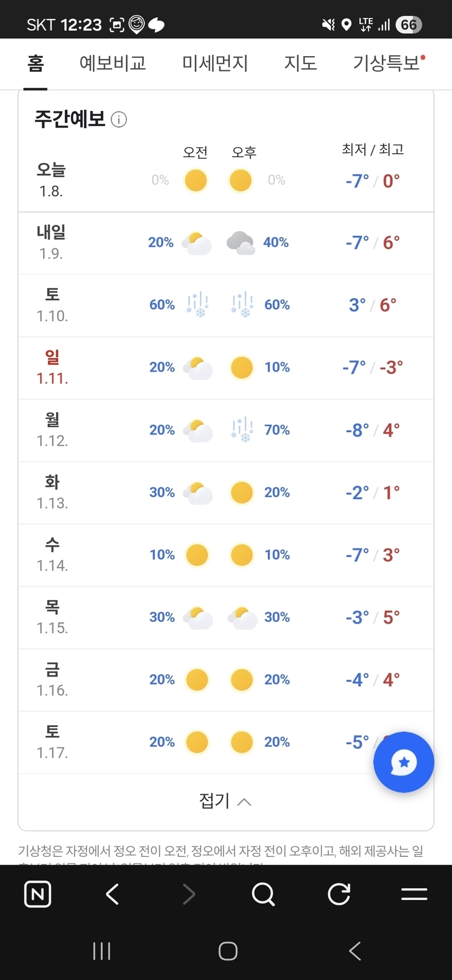Open Android recent apps button
452x980 pixels.
pos(102,951)
